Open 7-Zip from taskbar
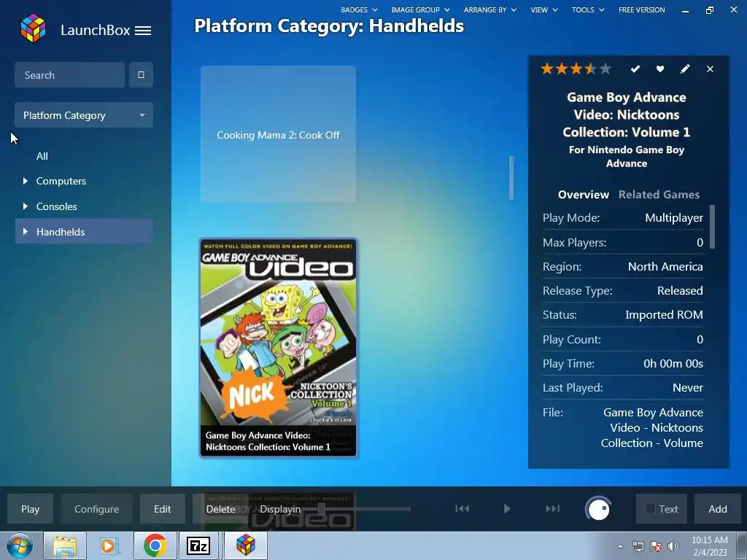747x560 pixels. (198, 545)
